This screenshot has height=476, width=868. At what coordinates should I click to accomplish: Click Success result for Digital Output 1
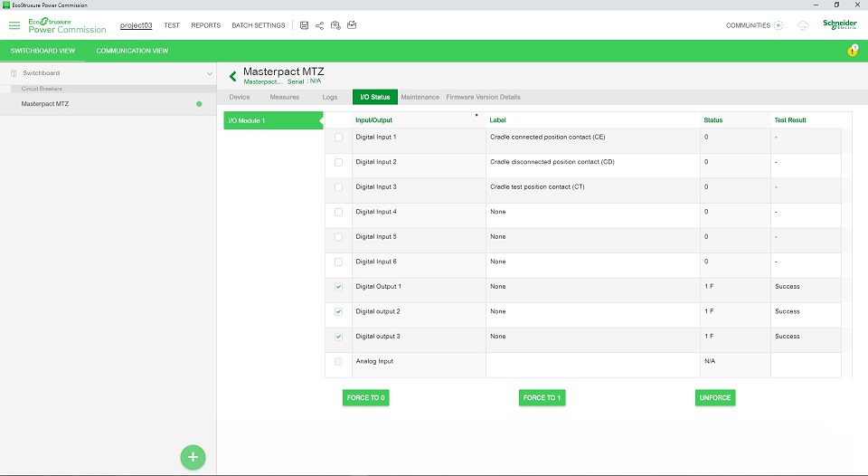tap(788, 287)
